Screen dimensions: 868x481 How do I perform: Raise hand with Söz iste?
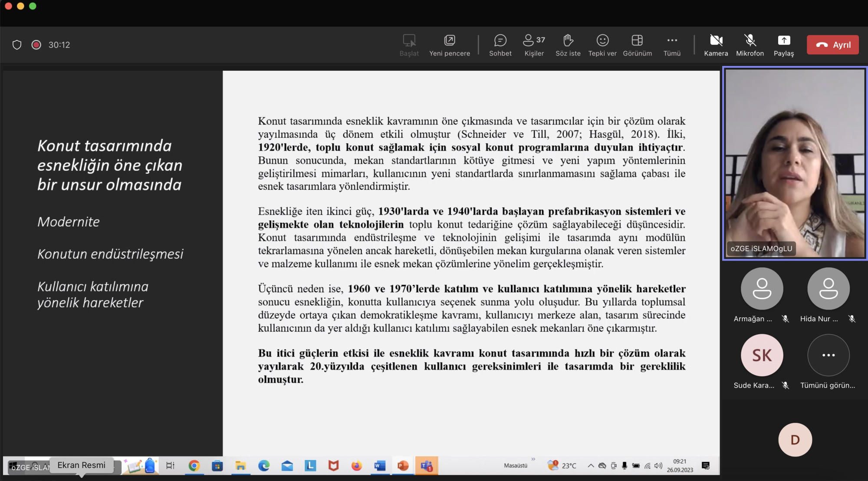click(568, 45)
